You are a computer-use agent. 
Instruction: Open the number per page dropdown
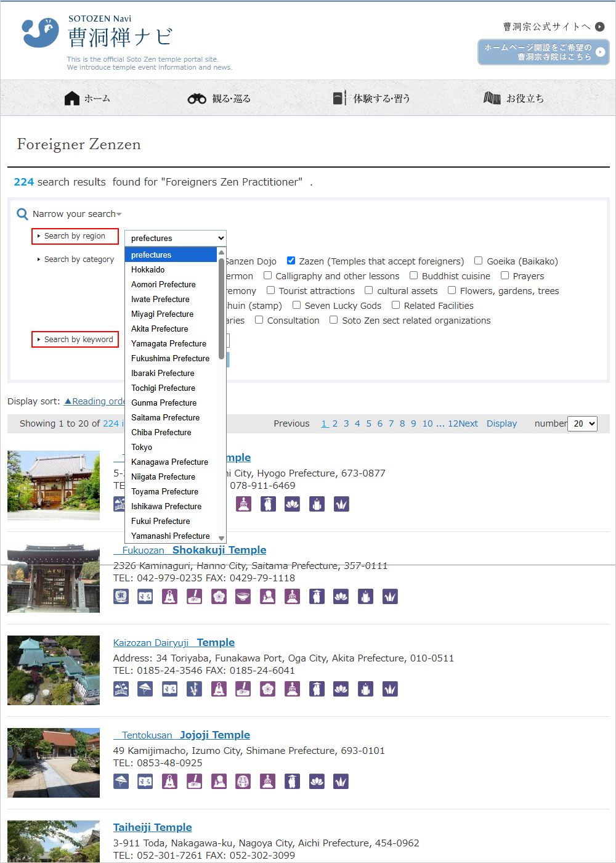pyautogui.click(x=582, y=423)
